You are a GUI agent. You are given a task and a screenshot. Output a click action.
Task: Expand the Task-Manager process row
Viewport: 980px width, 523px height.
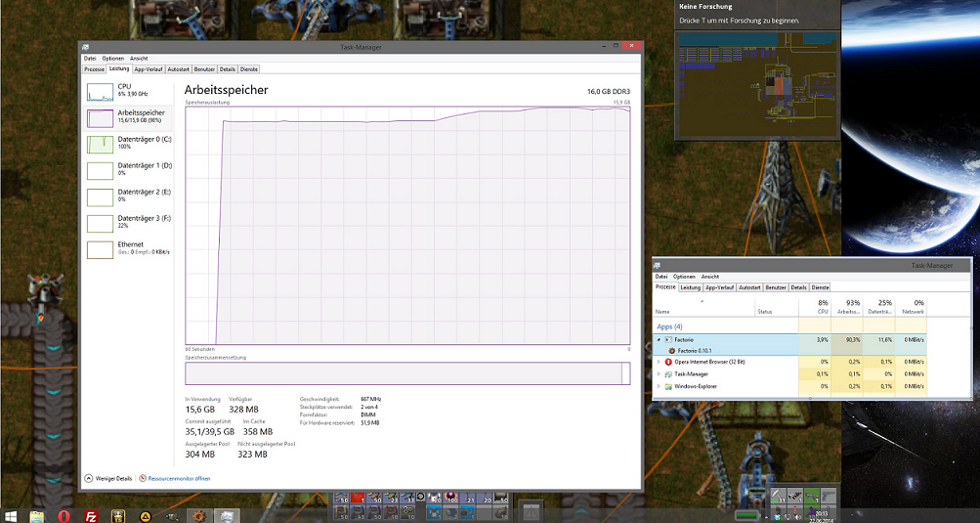pos(659,374)
